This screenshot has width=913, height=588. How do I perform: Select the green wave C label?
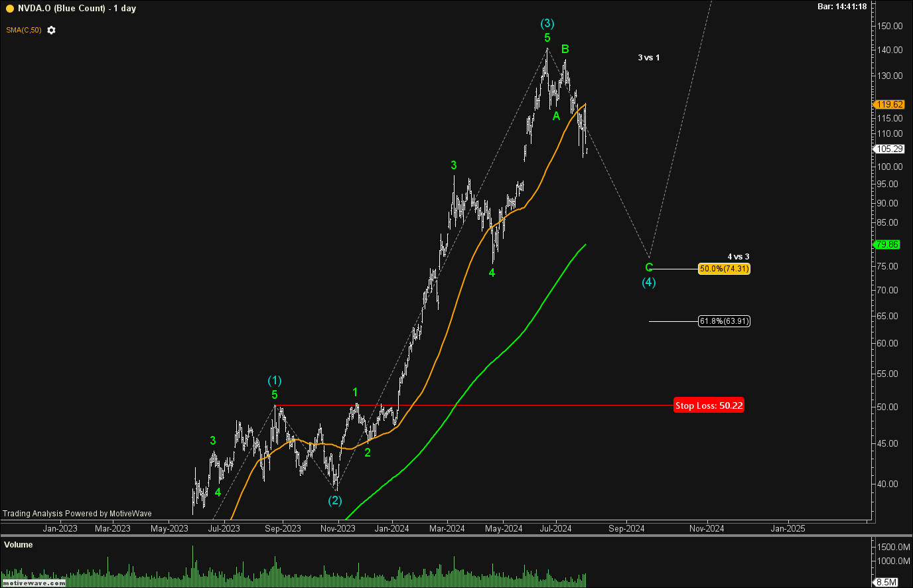point(649,267)
